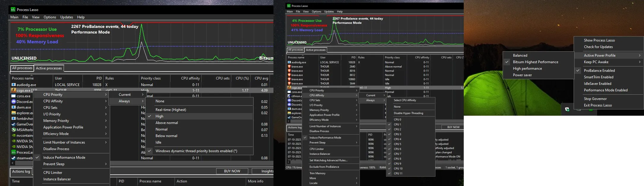Screen dimensions: 644x186
Task: Open Insights in the left window
Action: [x=263, y=171]
